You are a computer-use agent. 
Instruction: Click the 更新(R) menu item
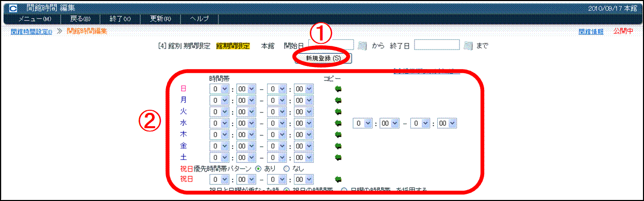pyautogui.click(x=160, y=19)
